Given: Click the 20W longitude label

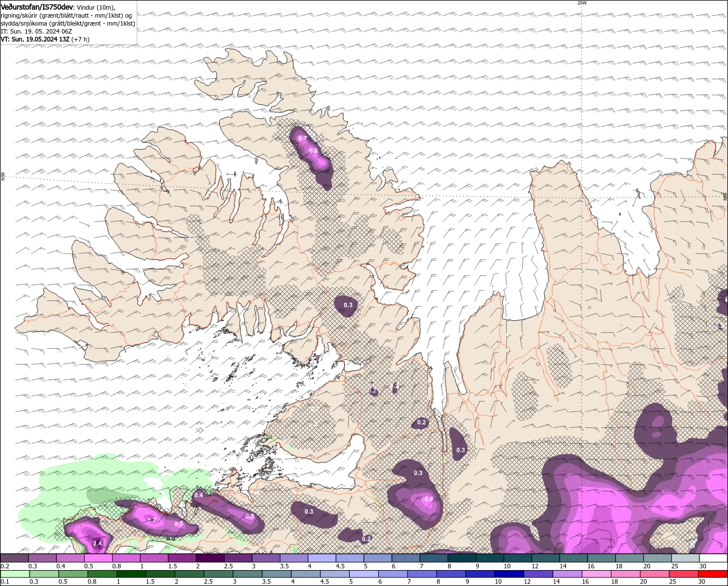Looking at the screenshot, I should 581,3.
